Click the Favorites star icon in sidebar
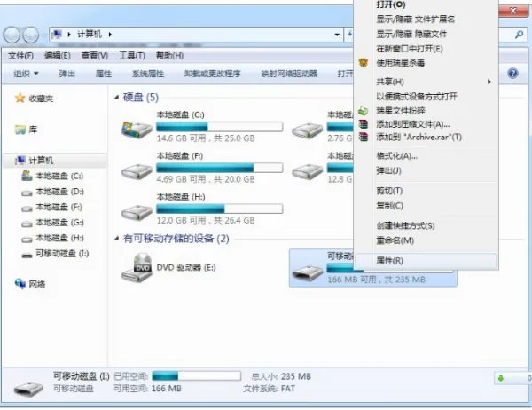This screenshot has height=410, width=532. (x=20, y=99)
